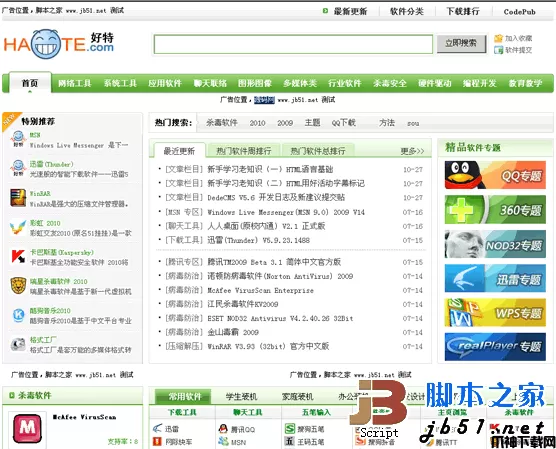Viewport: 556px width, 449px height.
Task: Click the 腾讯QQ penguin icon
Action: tap(223, 428)
